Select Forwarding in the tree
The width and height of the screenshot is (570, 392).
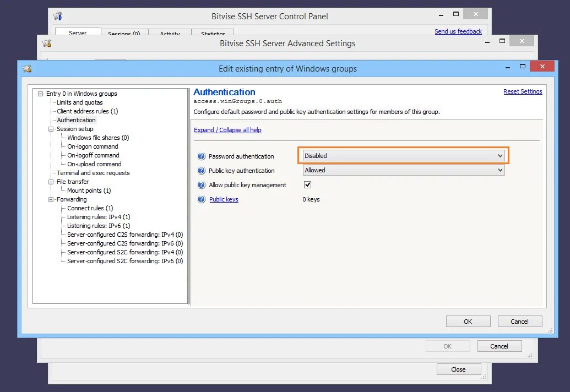tap(72, 199)
